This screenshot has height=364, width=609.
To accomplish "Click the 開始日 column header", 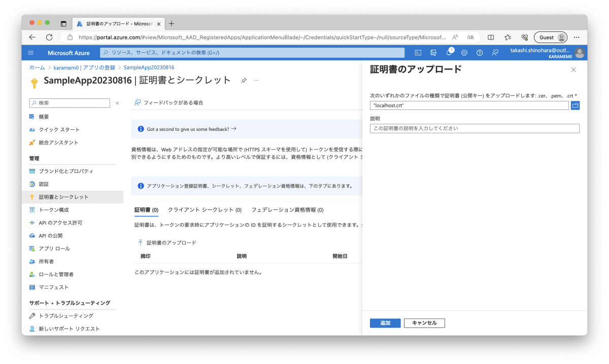I will [x=340, y=257].
